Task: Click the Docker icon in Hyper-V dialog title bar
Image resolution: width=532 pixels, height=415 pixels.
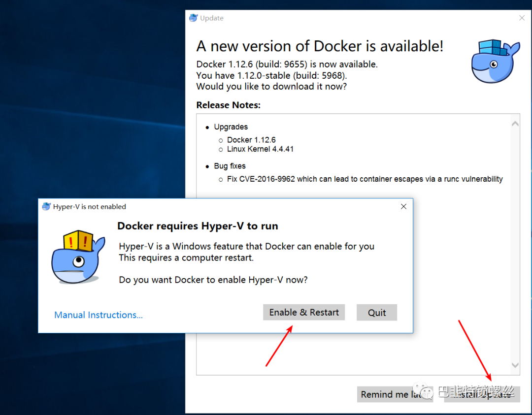Action: [x=46, y=206]
